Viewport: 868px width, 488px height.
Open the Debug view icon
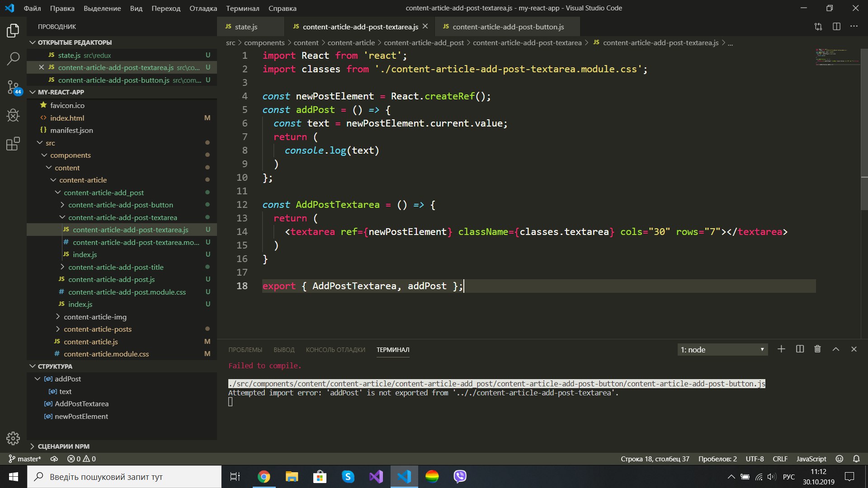[x=13, y=115]
